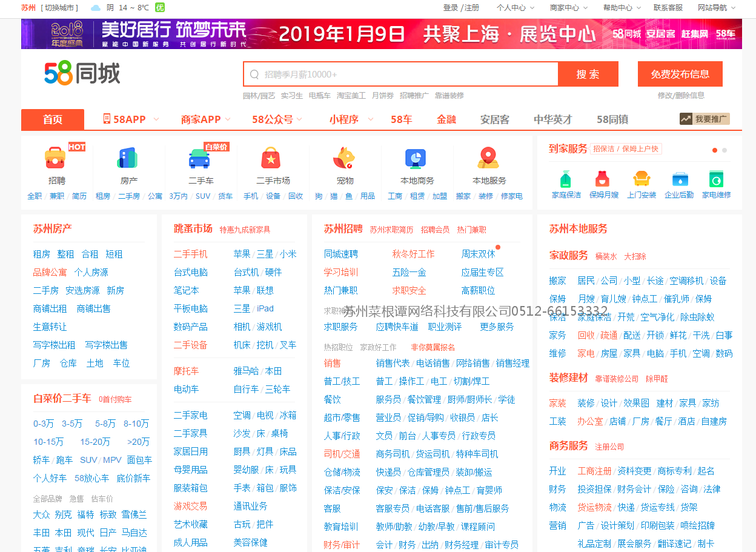The image size is (756, 552).
Task: Click the 我要推广 promotion button
Action: click(705, 119)
